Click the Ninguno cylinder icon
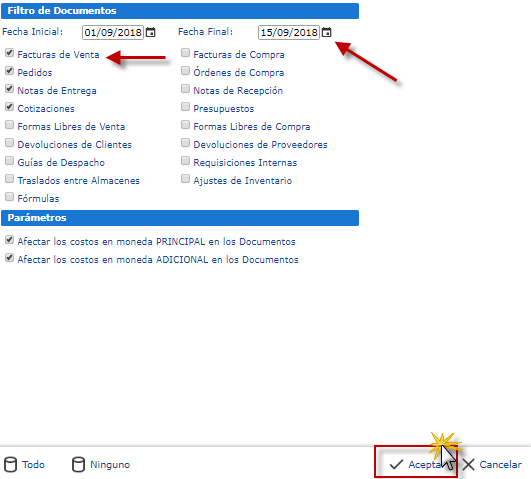This screenshot has width=531, height=479. click(78, 464)
